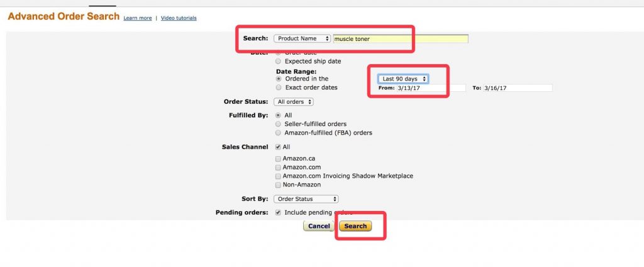Click the To date input field
Viewport: 644px width, 267px height.
[x=517, y=88]
